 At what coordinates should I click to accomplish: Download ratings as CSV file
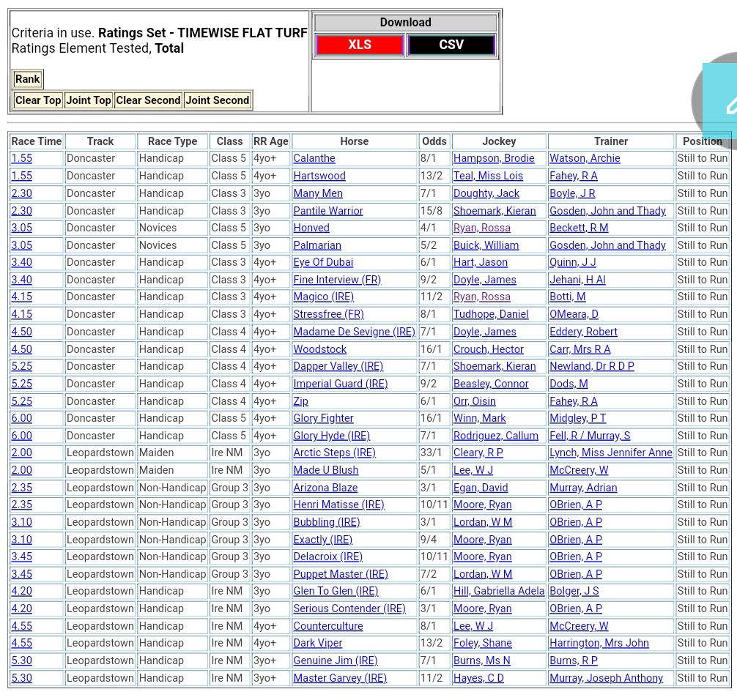pos(451,45)
